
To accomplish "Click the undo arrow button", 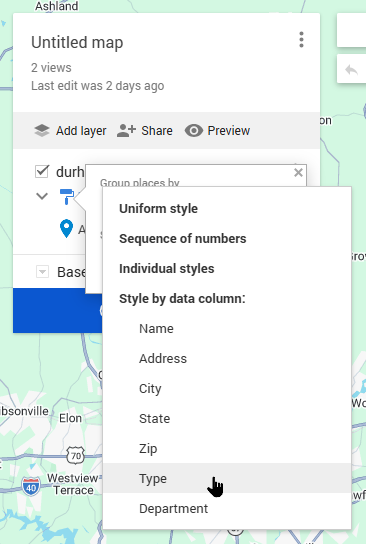I will point(351,70).
